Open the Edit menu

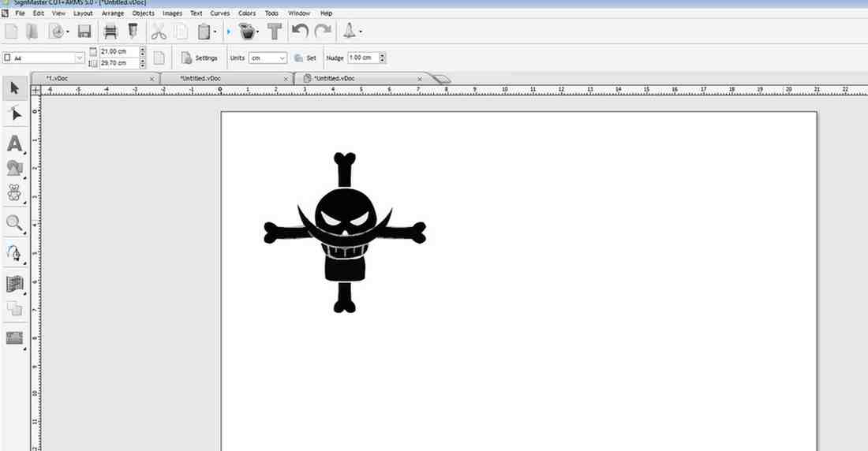click(38, 13)
